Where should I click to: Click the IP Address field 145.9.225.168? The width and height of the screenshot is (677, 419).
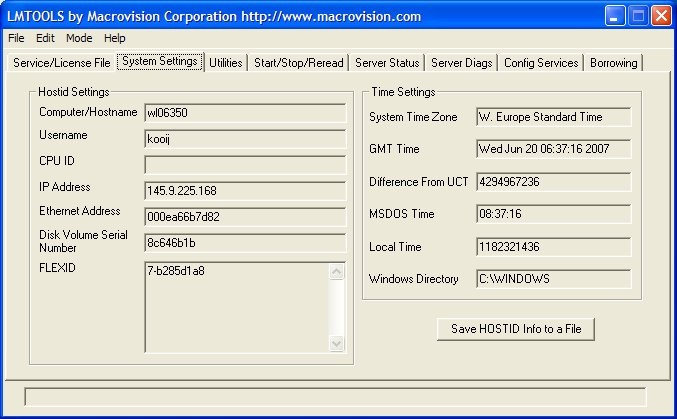pyautogui.click(x=245, y=191)
